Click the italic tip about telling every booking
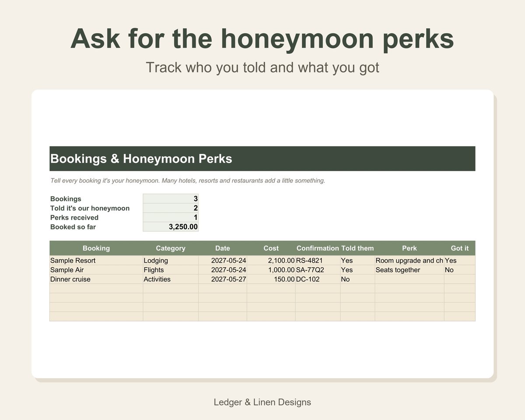 (x=188, y=180)
